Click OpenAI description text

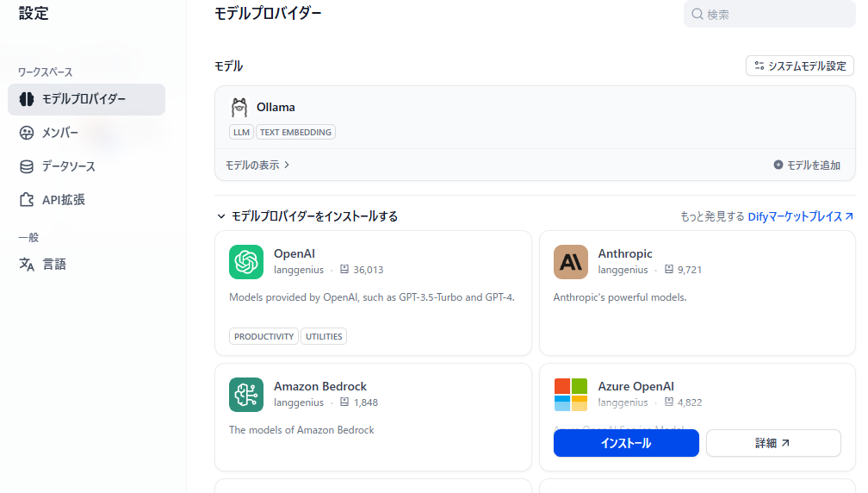(372, 297)
